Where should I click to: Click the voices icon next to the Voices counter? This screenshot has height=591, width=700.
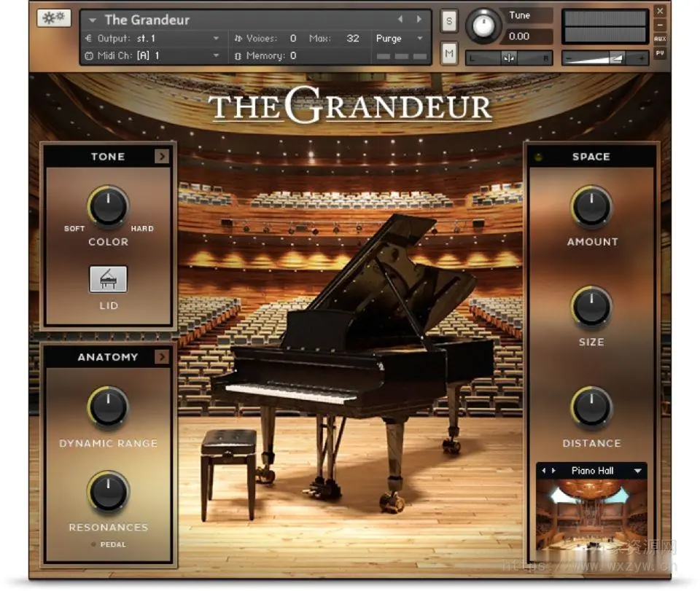236,38
